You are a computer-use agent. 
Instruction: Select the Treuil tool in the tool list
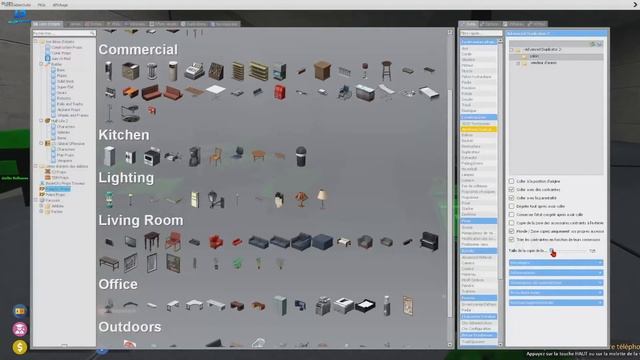(x=478, y=105)
